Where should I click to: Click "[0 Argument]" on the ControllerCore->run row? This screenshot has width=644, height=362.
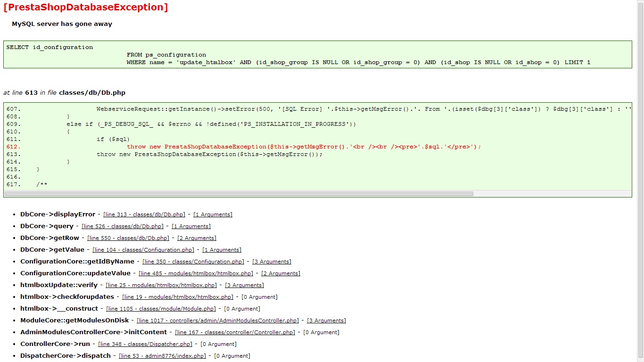(218, 344)
